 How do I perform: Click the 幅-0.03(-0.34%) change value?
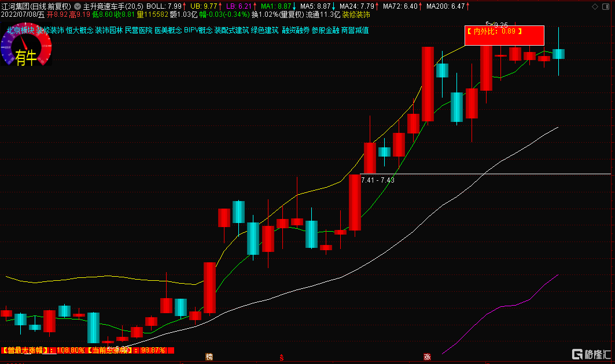224,14
